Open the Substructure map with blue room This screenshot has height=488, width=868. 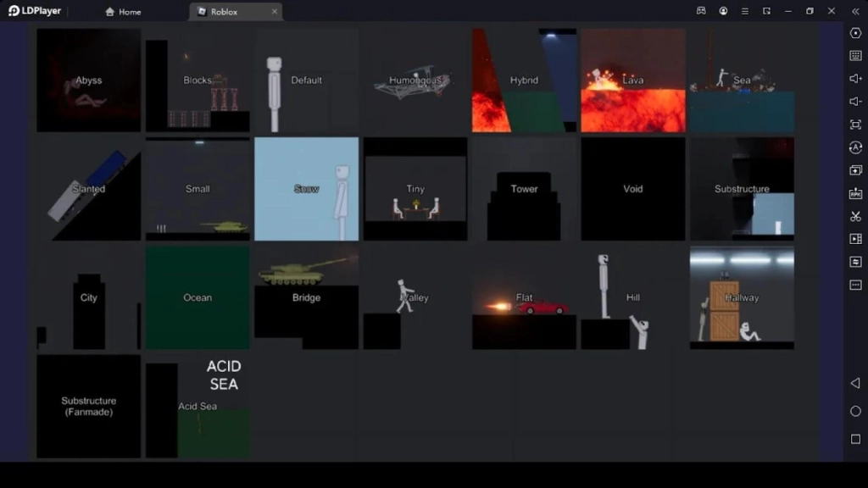click(x=742, y=189)
